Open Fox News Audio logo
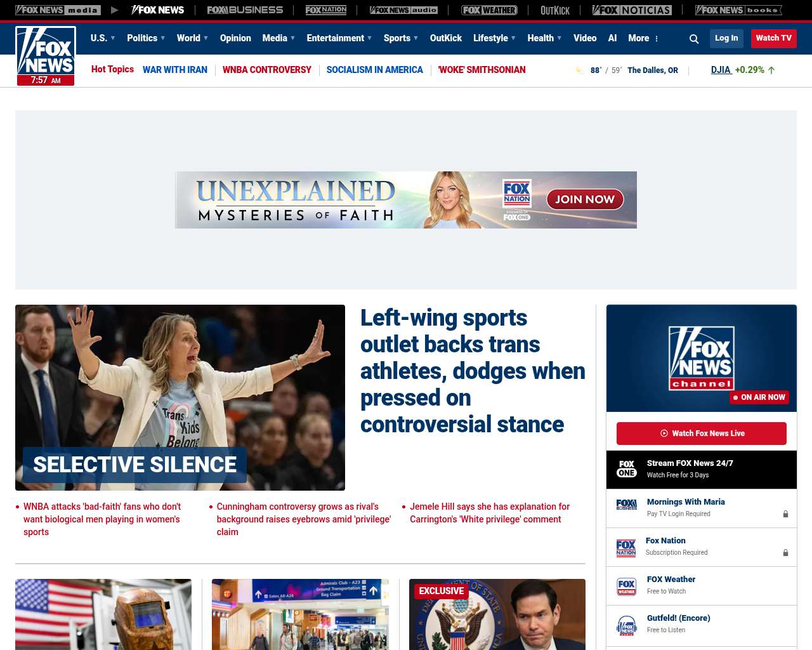 tap(403, 10)
